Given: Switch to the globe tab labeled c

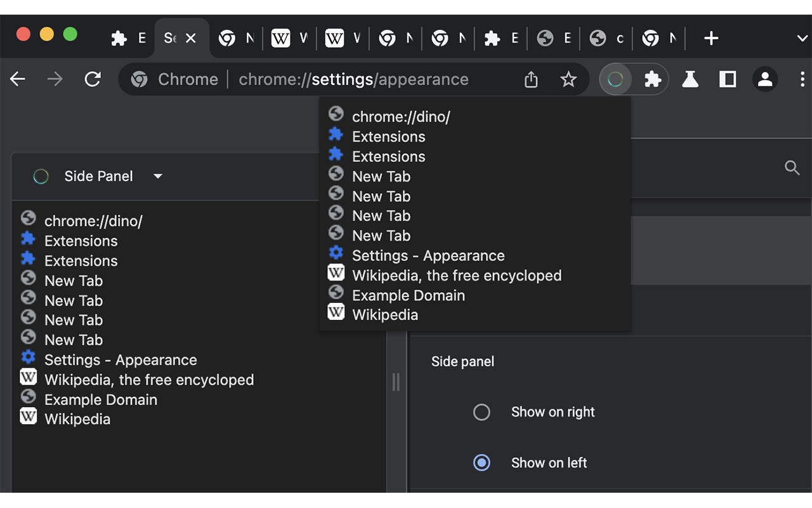Looking at the screenshot, I should (x=606, y=39).
